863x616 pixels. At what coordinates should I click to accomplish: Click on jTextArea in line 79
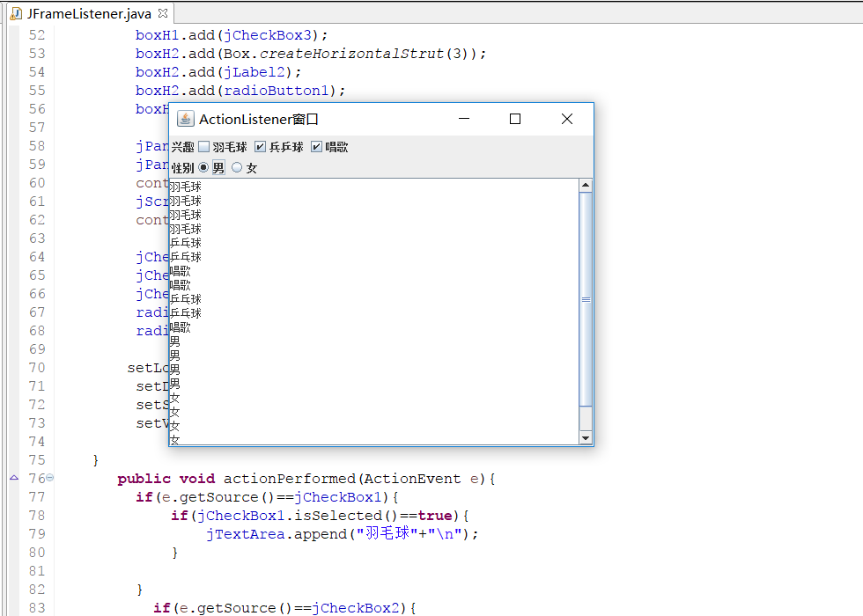[246, 534]
